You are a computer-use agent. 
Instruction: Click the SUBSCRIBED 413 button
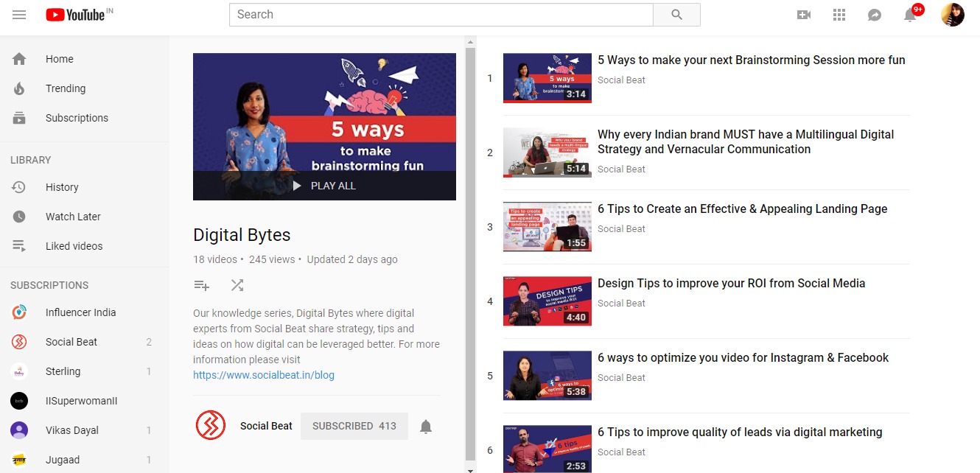pos(354,426)
